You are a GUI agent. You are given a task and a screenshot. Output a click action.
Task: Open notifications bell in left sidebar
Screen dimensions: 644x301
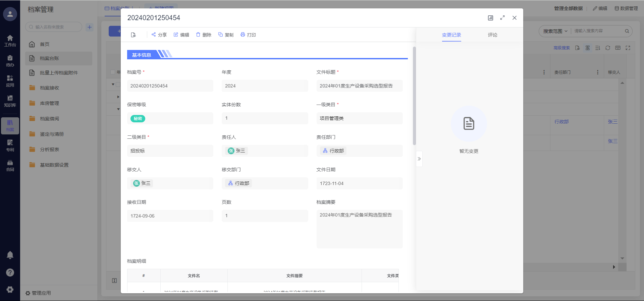pos(10,255)
